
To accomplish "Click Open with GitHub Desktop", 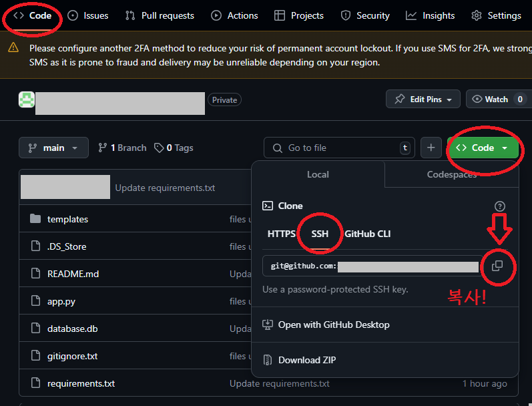I will (334, 325).
